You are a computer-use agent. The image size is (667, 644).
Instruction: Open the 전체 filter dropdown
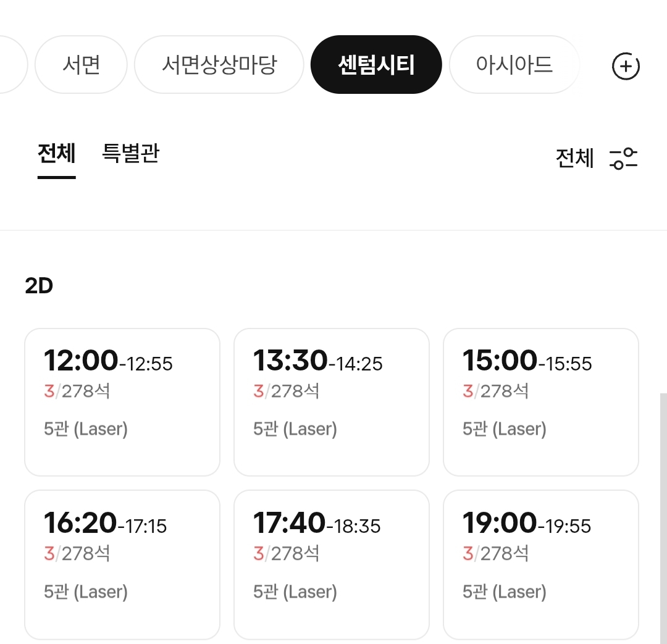click(x=574, y=158)
